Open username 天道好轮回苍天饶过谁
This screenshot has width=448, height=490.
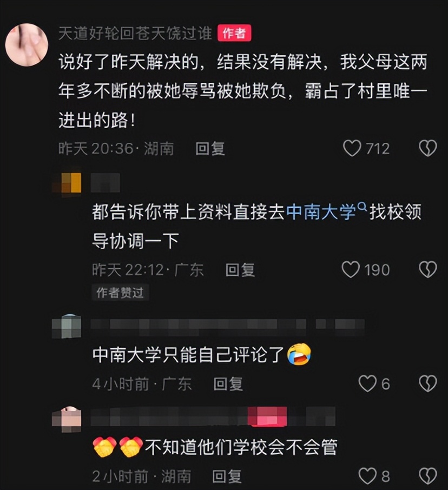click(135, 33)
